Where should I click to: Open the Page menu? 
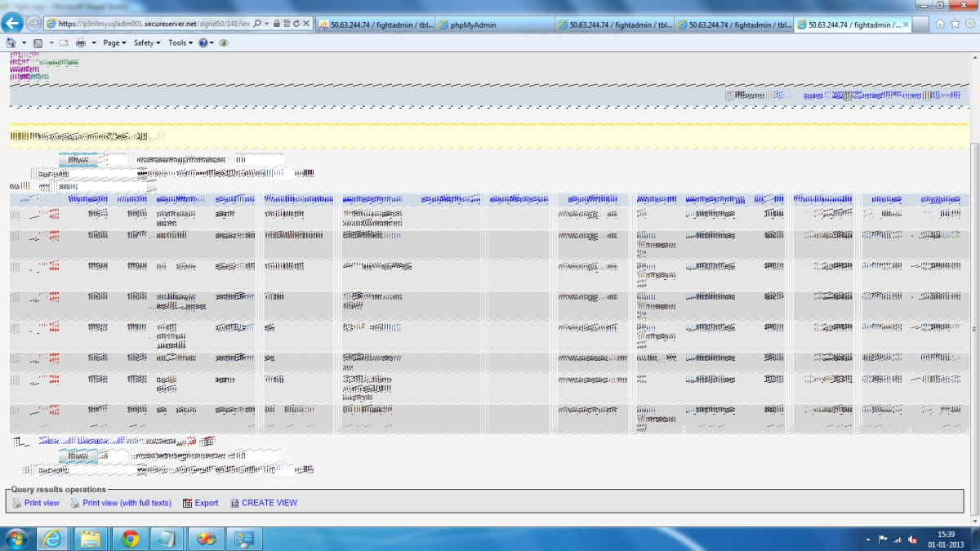[x=114, y=42]
